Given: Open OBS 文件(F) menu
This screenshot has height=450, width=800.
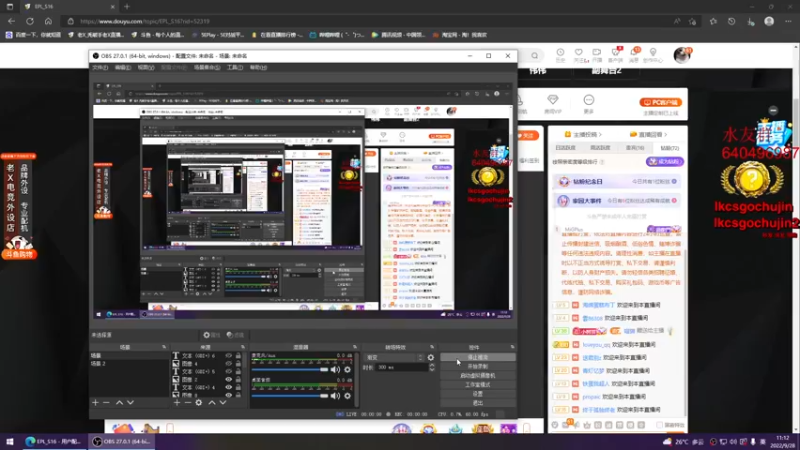Looking at the screenshot, I should (100, 67).
